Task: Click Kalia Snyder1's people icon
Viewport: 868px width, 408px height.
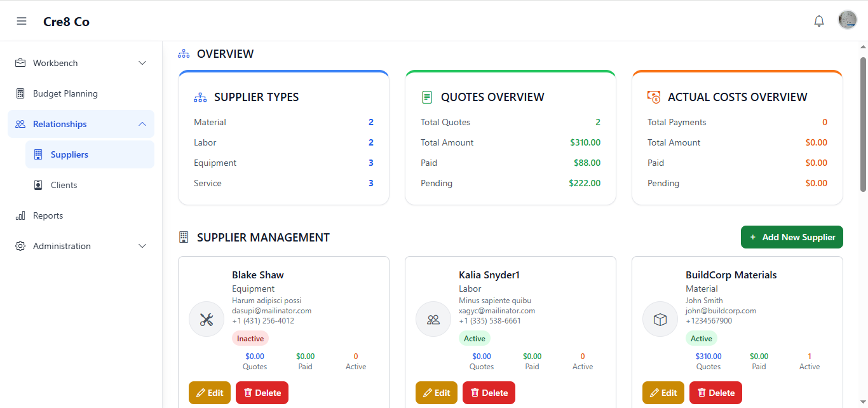Action: click(433, 319)
